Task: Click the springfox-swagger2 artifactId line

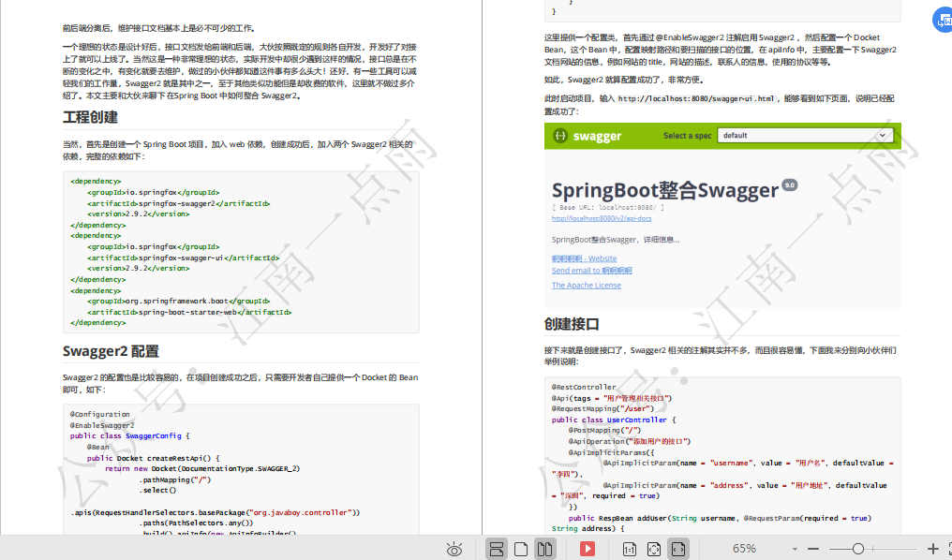Action: tap(178, 203)
